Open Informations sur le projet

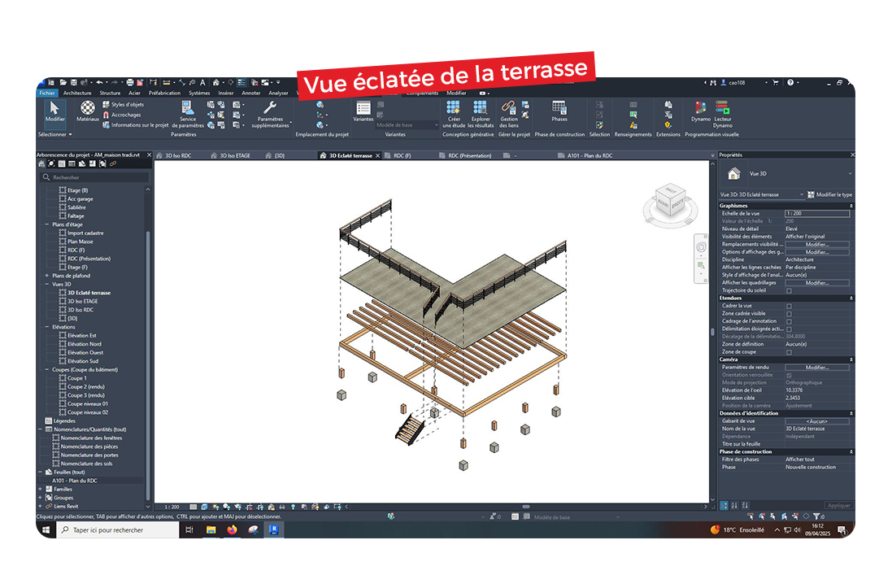point(136,125)
